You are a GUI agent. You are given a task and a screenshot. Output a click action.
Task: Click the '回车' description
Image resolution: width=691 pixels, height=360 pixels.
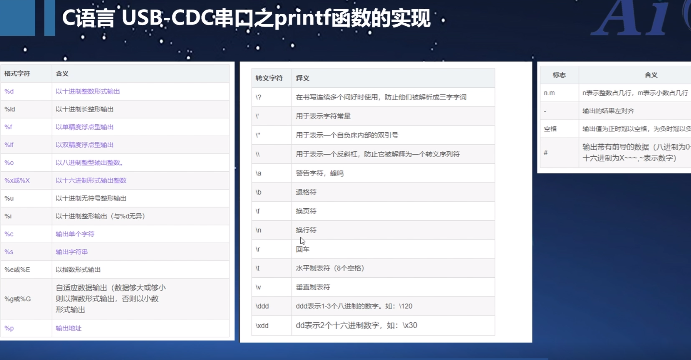(x=302, y=249)
